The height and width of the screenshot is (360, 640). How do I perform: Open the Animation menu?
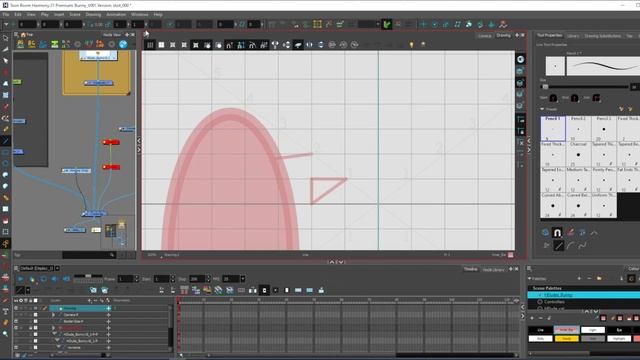116,14
